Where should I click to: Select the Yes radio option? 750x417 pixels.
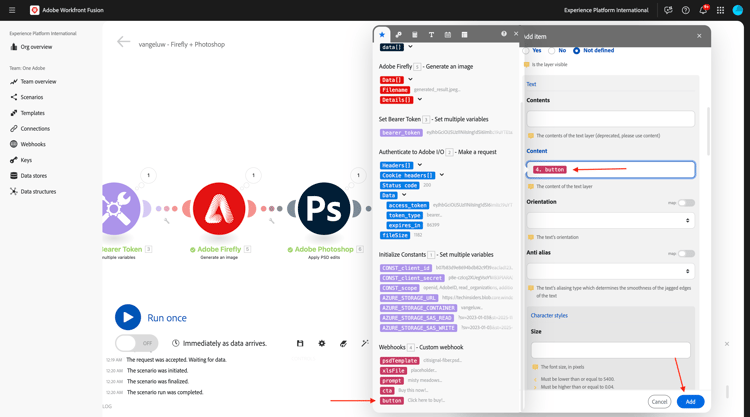[x=526, y=50]
